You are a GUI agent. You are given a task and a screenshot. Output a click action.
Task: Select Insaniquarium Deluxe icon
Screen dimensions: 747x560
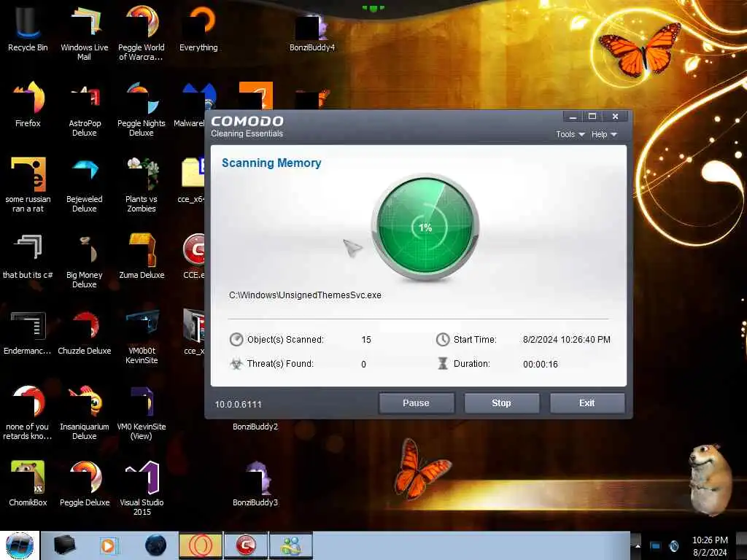(x=85, y=413)
